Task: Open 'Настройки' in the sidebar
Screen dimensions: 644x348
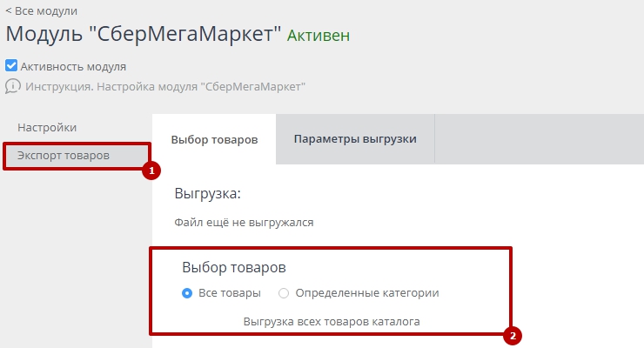Action: tap(47, 128)
